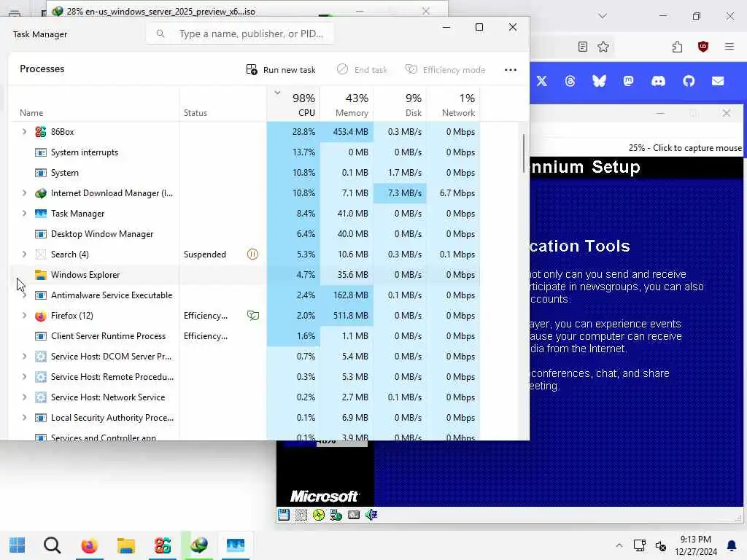Select the Firefox process icon
Viewport: 747px width, 560px height.
[x=41, y=316]
